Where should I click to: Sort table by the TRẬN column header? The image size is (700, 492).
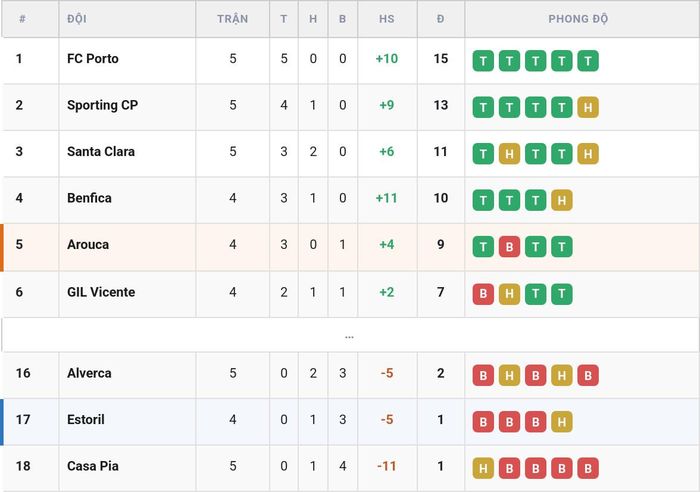click(233, 19)
